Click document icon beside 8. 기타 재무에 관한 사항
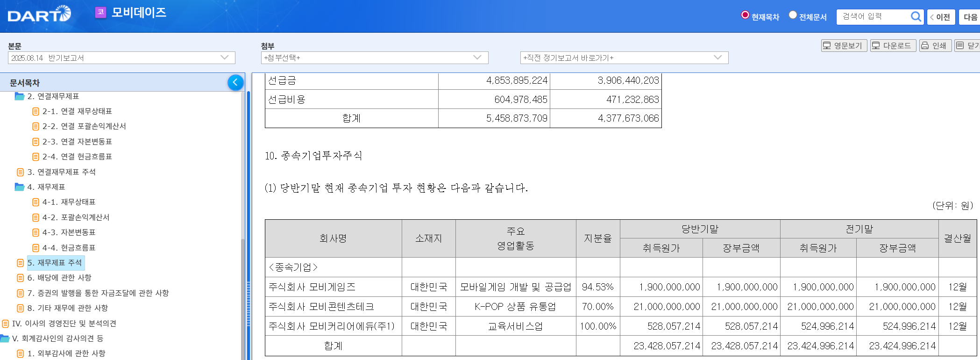980x360 pixels. (20, 308)
